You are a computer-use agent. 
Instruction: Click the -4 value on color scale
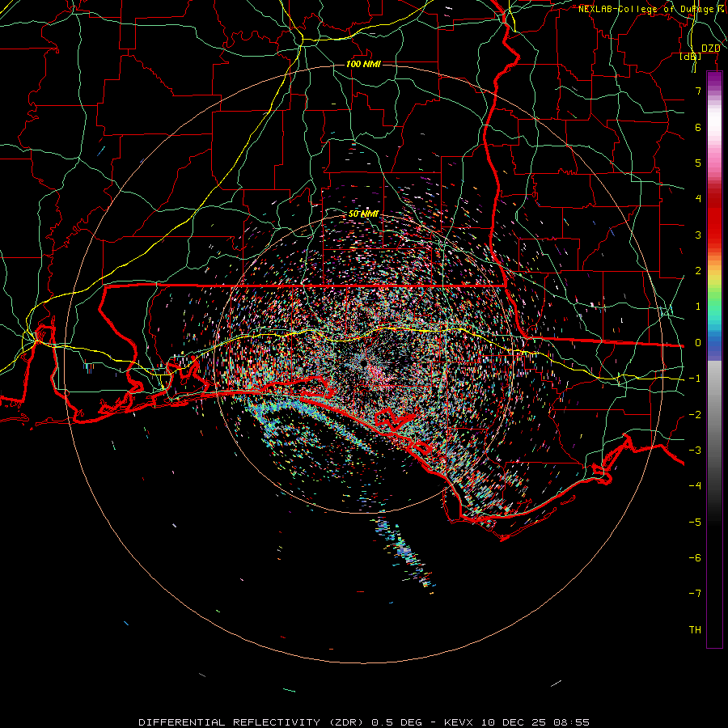pyautogui.click(x=695, y=486)
